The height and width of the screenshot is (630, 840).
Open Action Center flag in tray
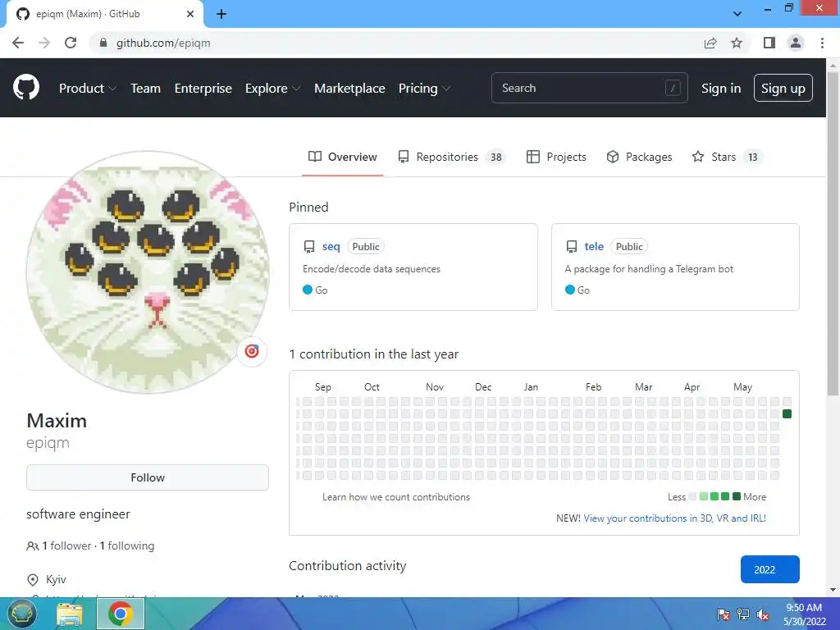click(x=724, y=614)
